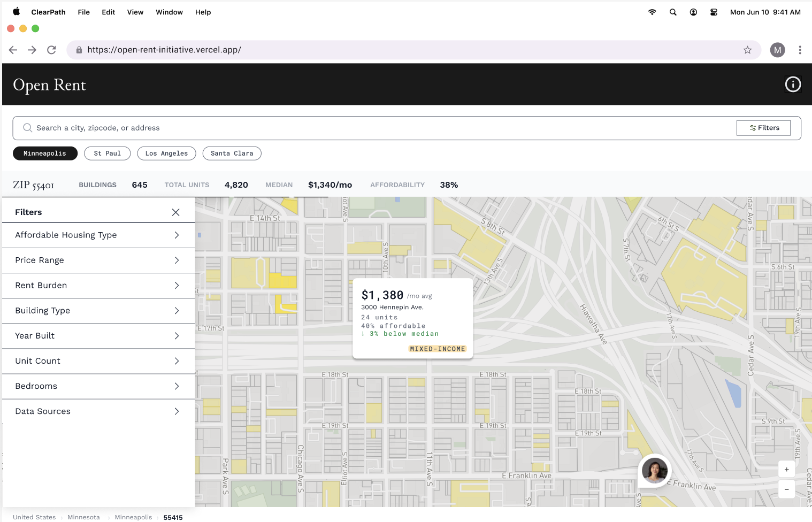812x522 pixels.
Task: Open the browser three-dot menu
Action: coord(800,50)
